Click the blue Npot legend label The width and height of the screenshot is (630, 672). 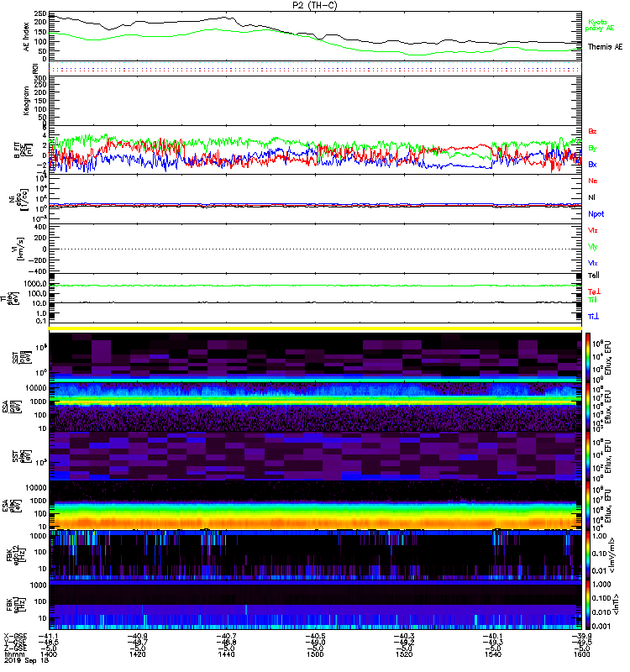click(x=596, y=214)
